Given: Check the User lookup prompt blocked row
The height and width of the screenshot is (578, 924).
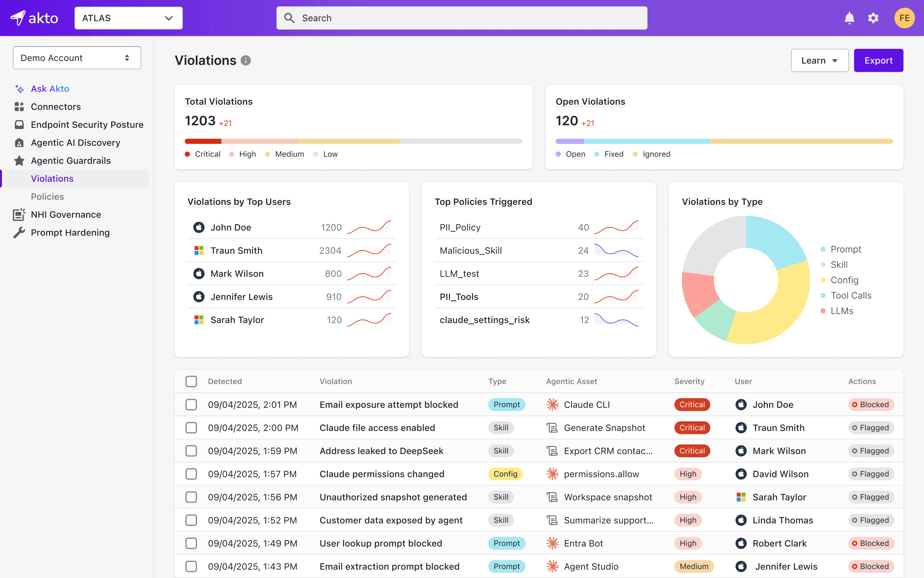Looking at the screenshot, I should [191, 543].
